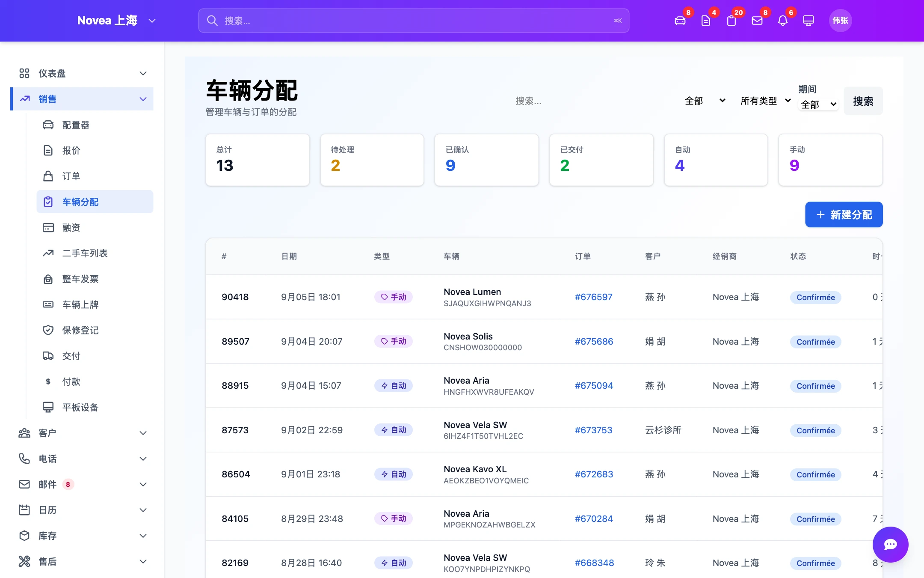Click the 日历 calendar icon
Viewport: 924px width, 578px height.
click(24, 510)
